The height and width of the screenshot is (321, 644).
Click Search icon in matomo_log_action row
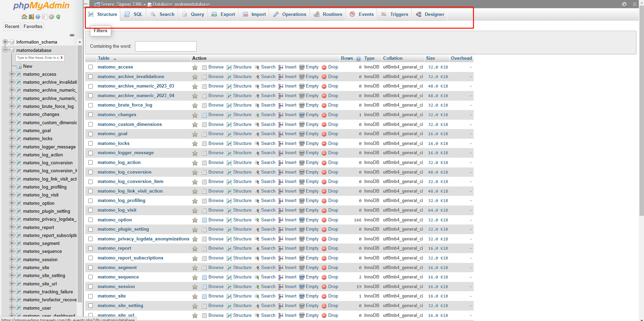tap(257, 163)
